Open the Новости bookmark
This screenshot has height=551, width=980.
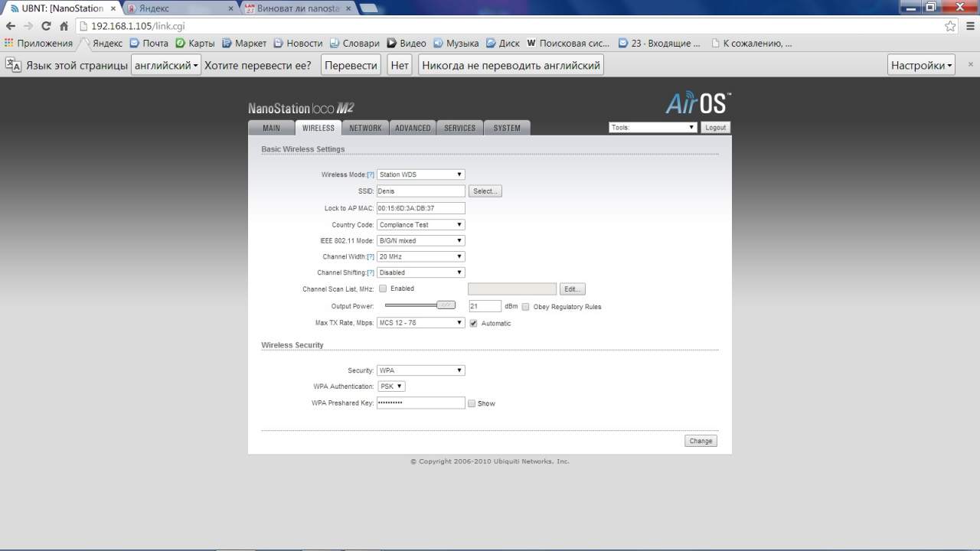(298, 44)
